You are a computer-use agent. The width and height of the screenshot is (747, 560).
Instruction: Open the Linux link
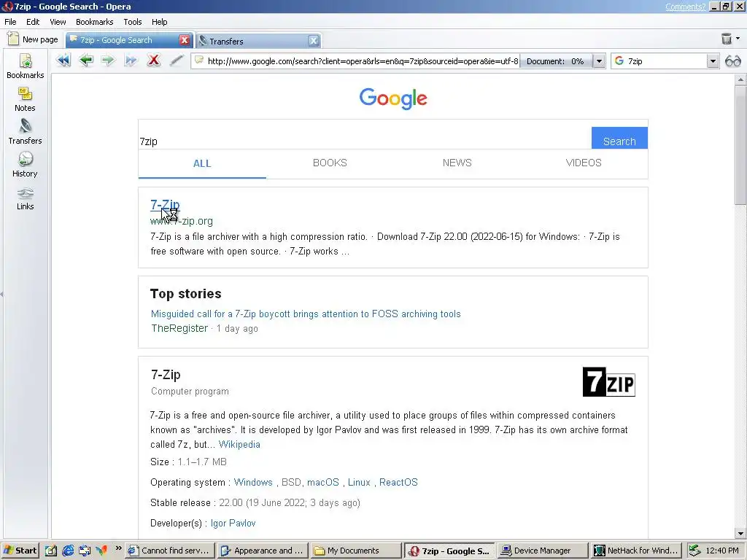[359, 482]
